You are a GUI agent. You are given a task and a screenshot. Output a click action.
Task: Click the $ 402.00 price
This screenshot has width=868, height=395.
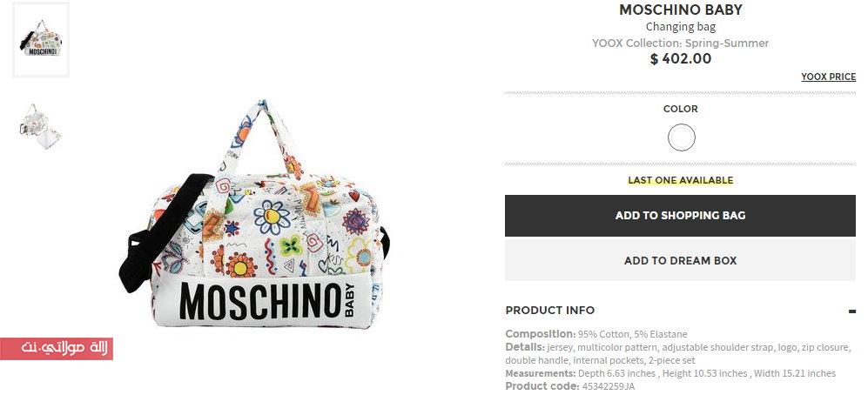point(680,58)
